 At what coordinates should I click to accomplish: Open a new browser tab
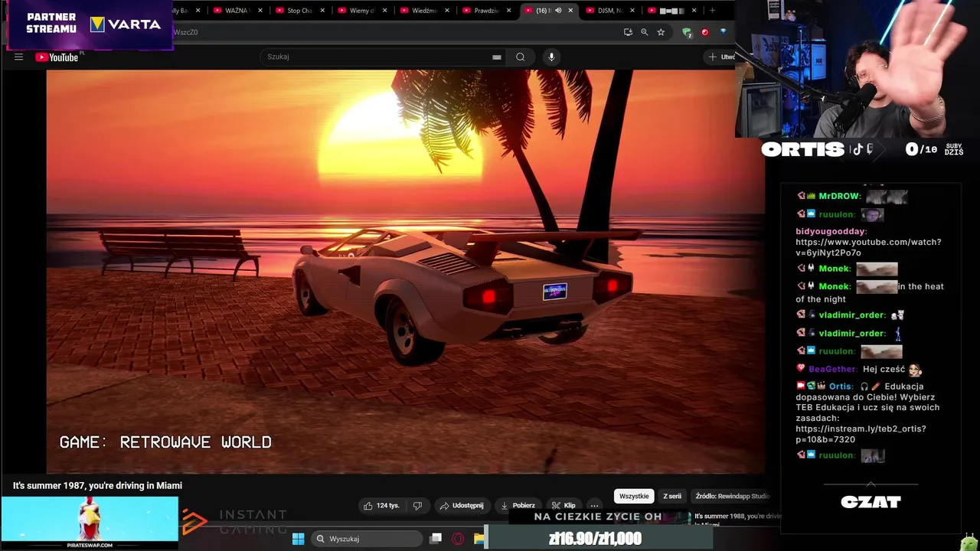(x=712, y=11)
